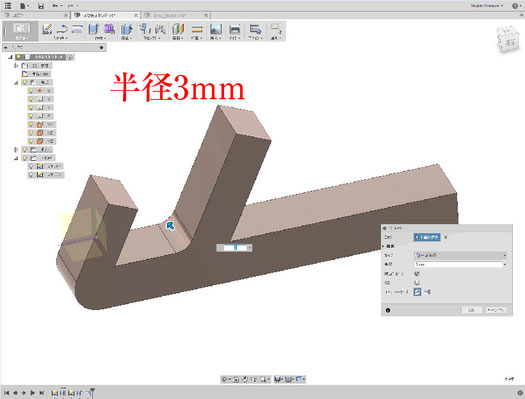This screenshot has height=399, width=525.
Task: Toggle the Tangent Chain checkbox
Action: coord(417,273)
